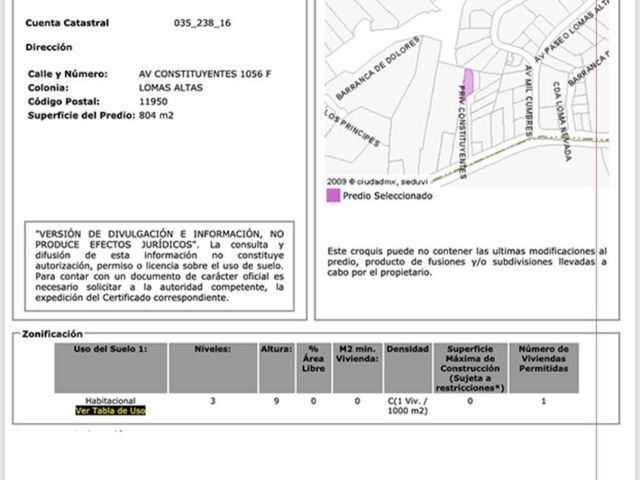Click Número de Viviendas Permitidas header
The width and height of the screenshot is (640, 480).
click(x=544, y=368)
